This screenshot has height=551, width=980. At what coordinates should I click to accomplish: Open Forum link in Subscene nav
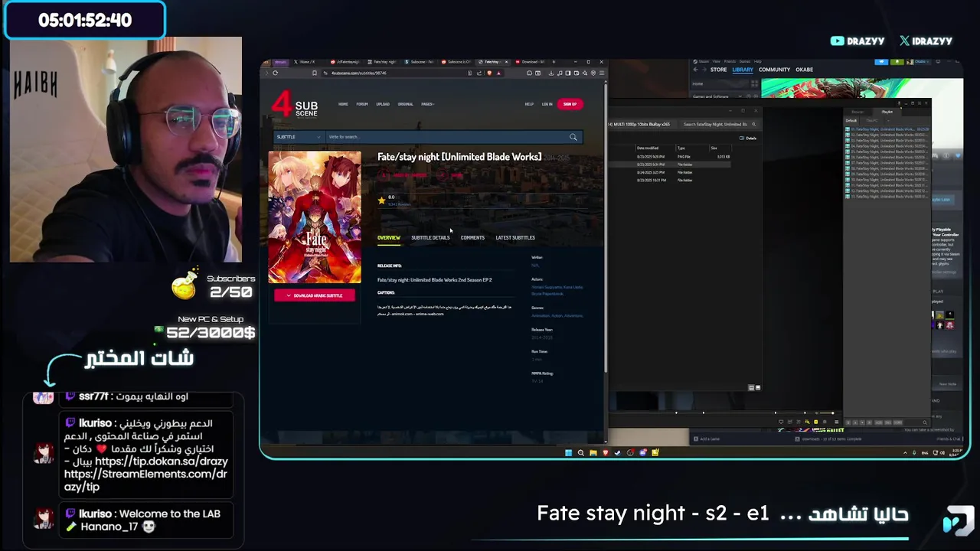[362, 104]
